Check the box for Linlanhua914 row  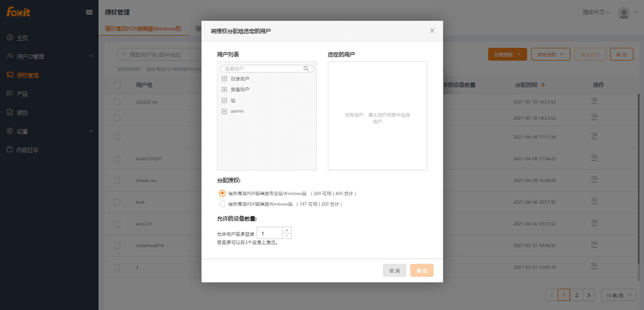tap(117, 246)
